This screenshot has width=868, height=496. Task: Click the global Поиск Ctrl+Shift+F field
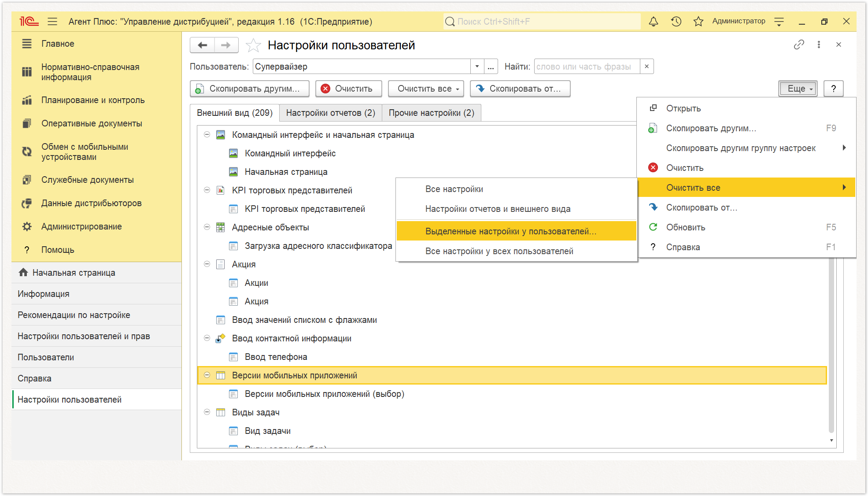[x=542, y=22]
